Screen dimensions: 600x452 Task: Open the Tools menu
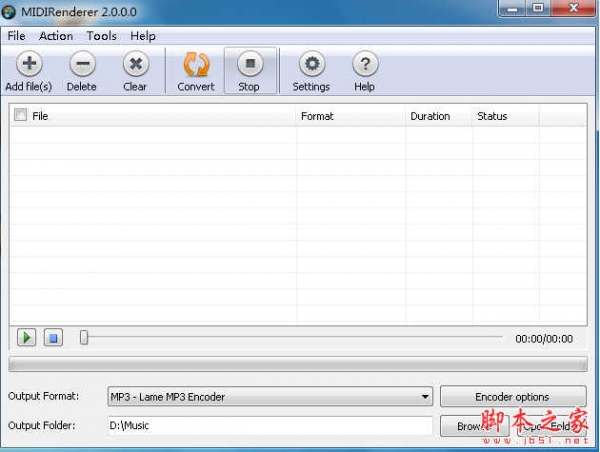coord(101,36)
